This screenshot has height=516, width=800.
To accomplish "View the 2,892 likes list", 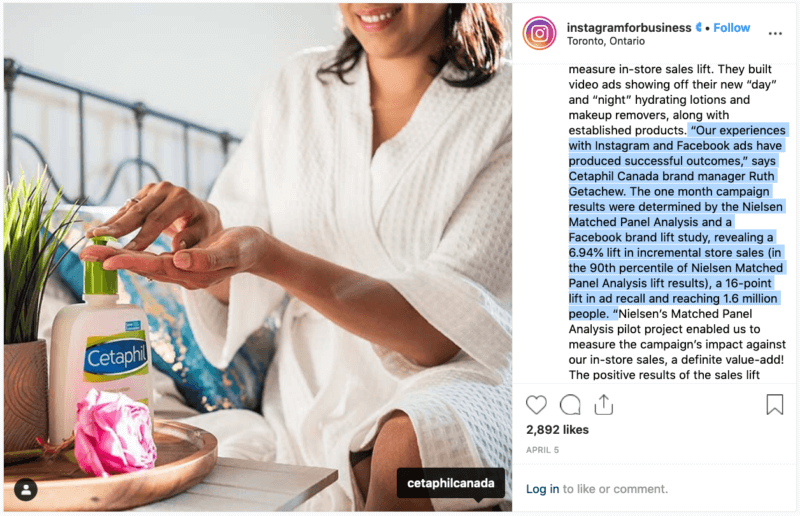I will [557, 430].
